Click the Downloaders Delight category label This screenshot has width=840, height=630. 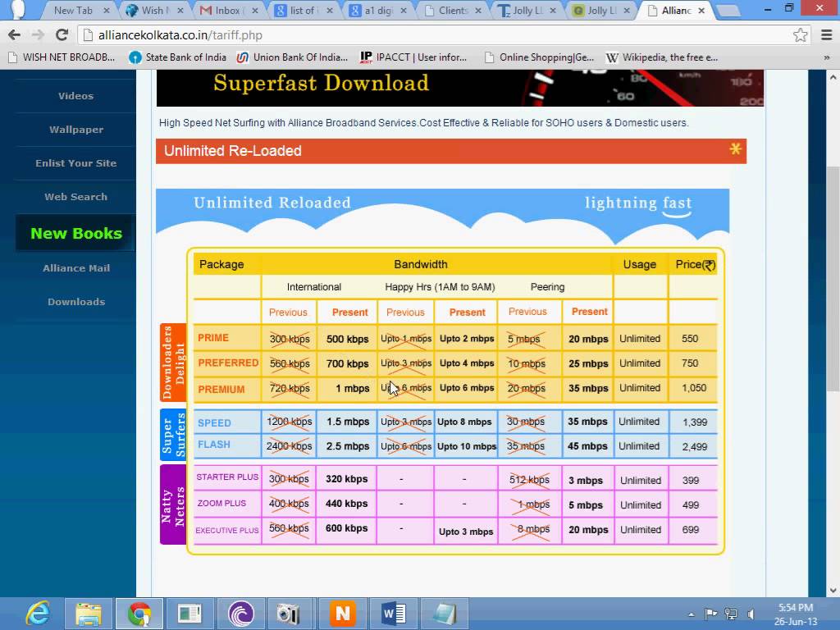point(173,363)
